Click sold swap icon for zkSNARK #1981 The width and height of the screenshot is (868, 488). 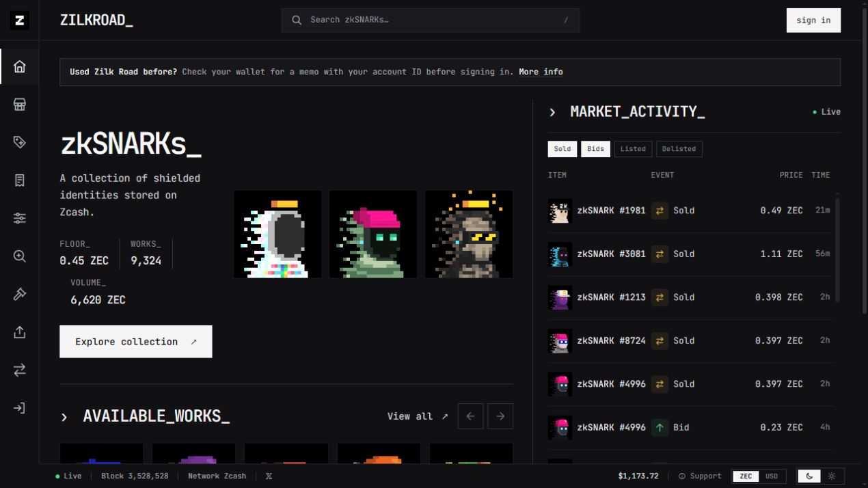point(660,211)
